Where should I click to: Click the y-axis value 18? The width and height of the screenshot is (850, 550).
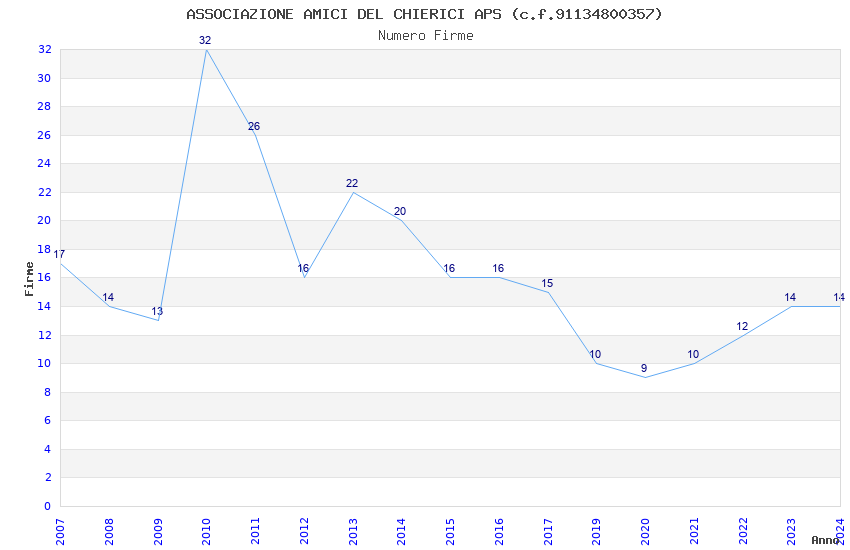[x=44, y=249]
